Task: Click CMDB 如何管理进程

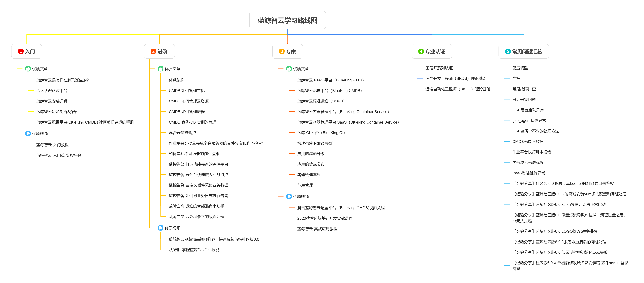Action: point(187,111)
